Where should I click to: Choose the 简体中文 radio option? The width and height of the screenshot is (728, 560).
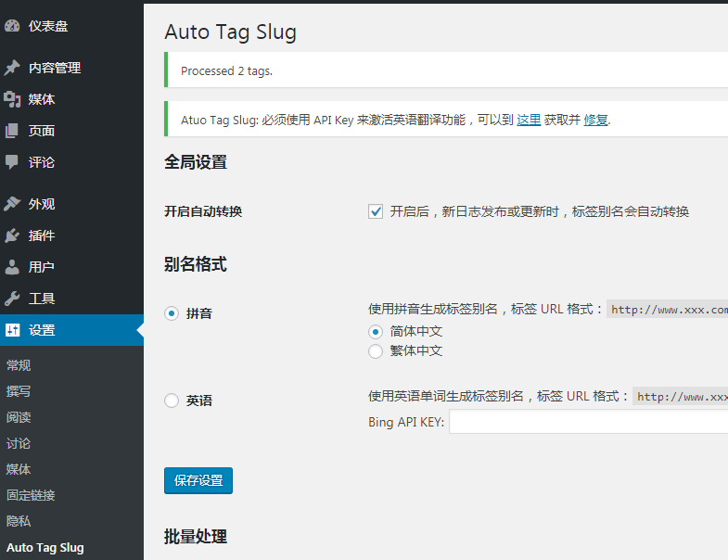(x=376, y=332)
